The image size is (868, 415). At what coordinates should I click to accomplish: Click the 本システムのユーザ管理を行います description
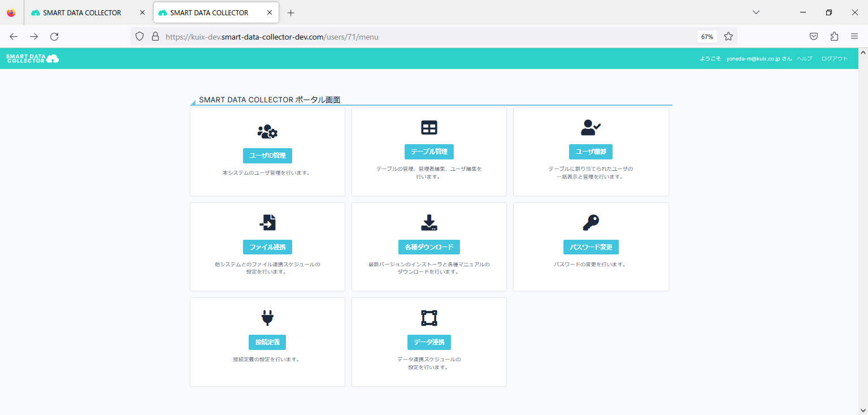(266, 172)
